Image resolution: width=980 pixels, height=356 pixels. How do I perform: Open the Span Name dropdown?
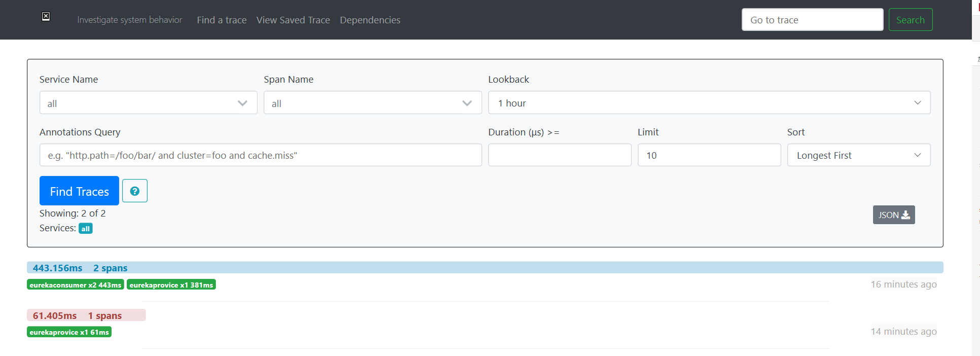[373, 103]
